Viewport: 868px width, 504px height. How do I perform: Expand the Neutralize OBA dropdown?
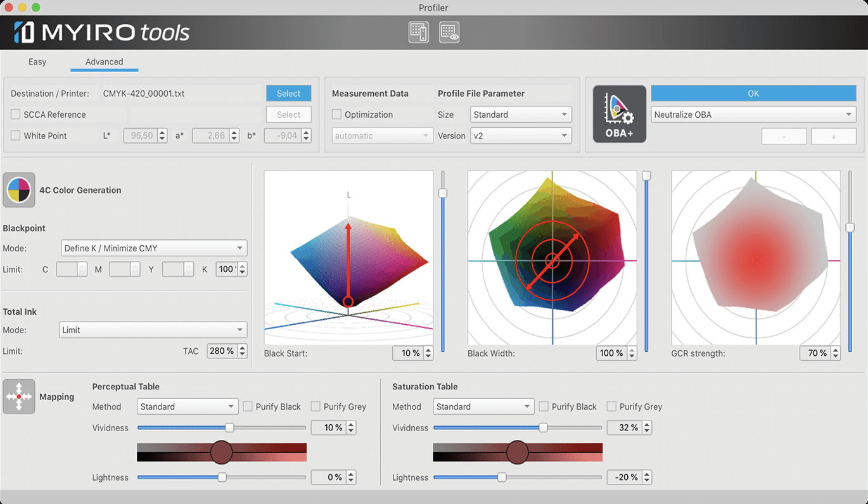pos(753,115)
